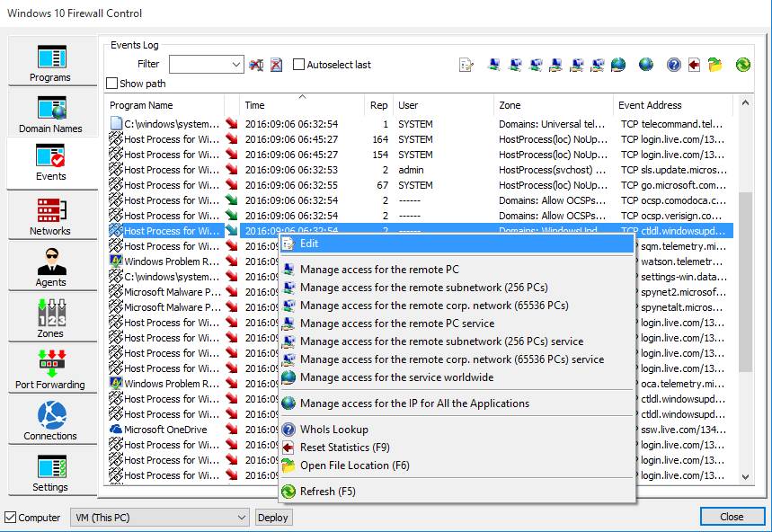This screenshot has width=772, height=532.
Task: Click the Deploy button
Action: [x=272, y=518]
